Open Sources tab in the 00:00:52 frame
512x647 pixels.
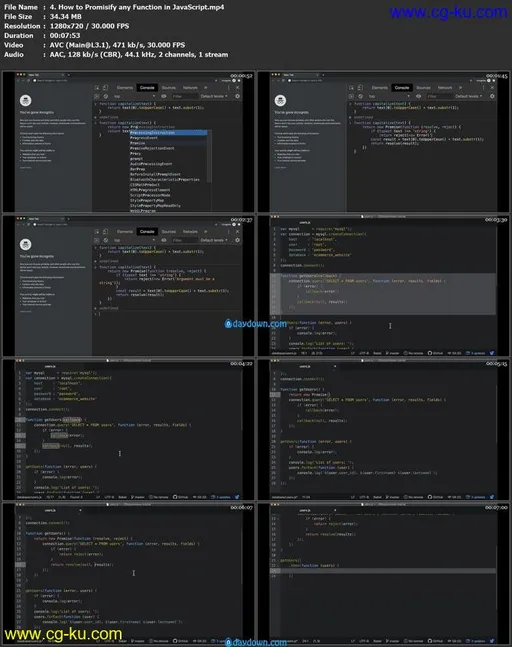(x=168, y=87)
